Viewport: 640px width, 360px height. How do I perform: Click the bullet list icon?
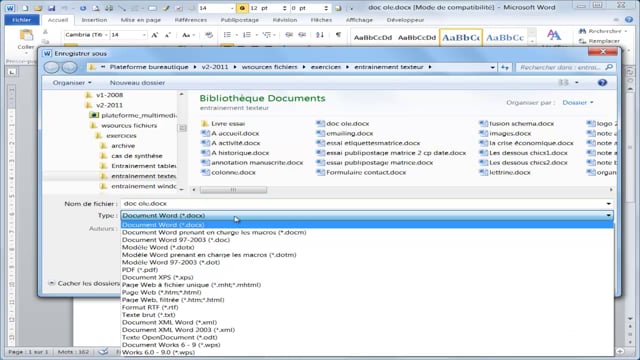click(228, 35)
